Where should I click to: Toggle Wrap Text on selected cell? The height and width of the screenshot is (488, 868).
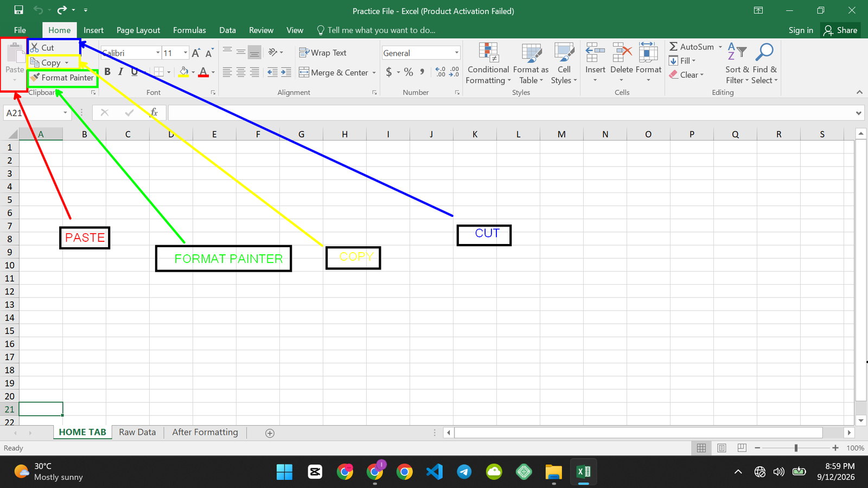[323, 53]
